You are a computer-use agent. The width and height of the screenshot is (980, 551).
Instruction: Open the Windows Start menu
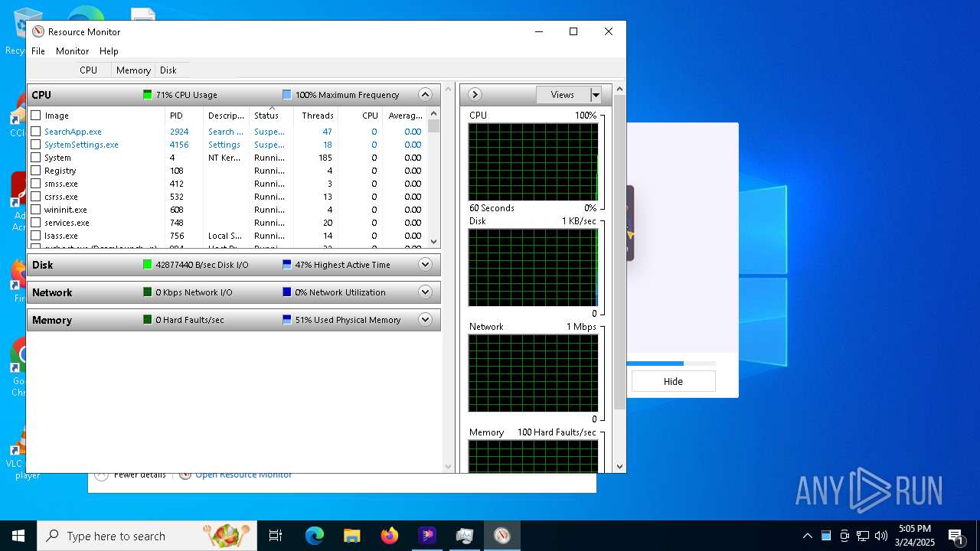(18, 536)
